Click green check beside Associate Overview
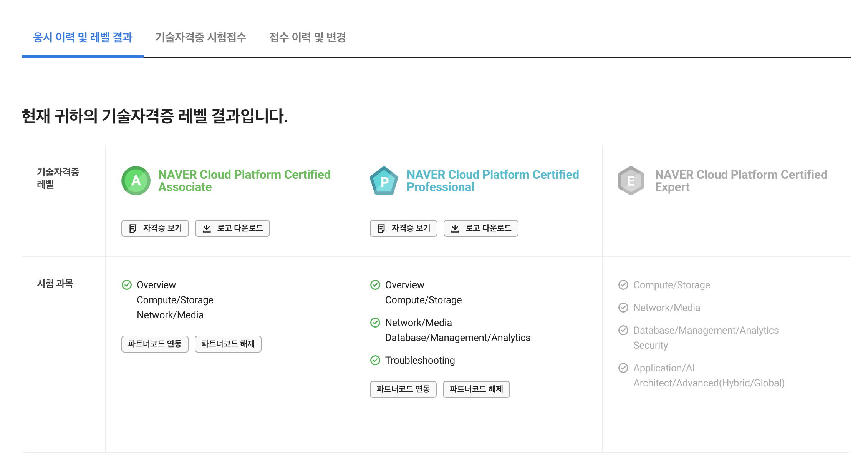This screenshot has height=469, width=868. tap(127, 285)
